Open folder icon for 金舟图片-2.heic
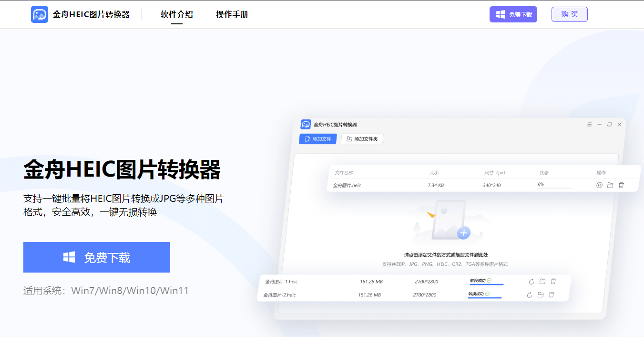 coord(540,295)
